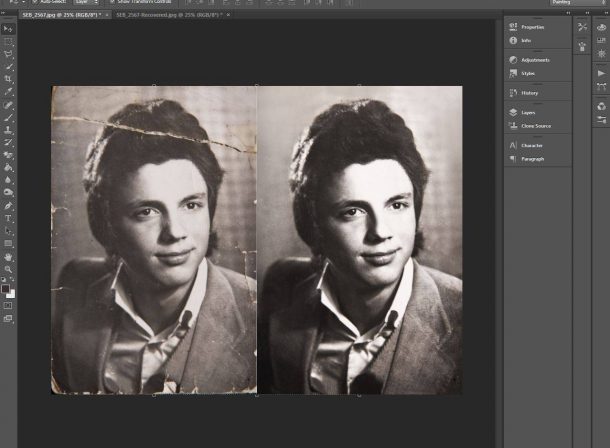
Task: Open the Tool Presets panel icon
Action: tap(582, 27)
